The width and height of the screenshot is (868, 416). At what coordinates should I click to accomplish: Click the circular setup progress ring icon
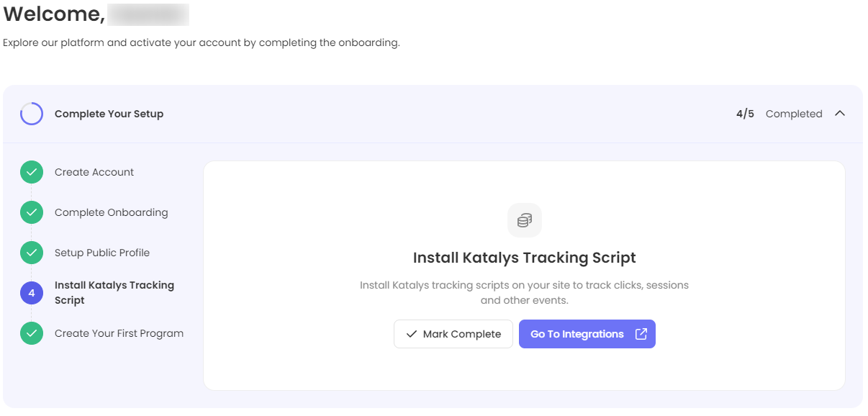tap(32, 114)
